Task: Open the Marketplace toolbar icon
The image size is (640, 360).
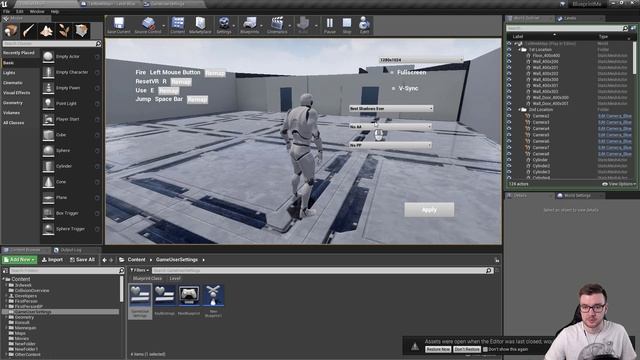Action: 200,25
